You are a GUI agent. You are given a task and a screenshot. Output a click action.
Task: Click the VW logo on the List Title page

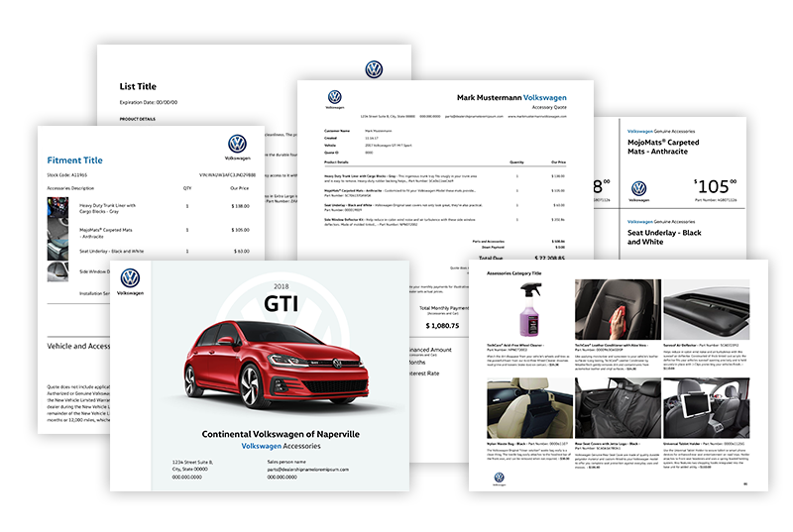pyautogui.click(x=374, y=69)
